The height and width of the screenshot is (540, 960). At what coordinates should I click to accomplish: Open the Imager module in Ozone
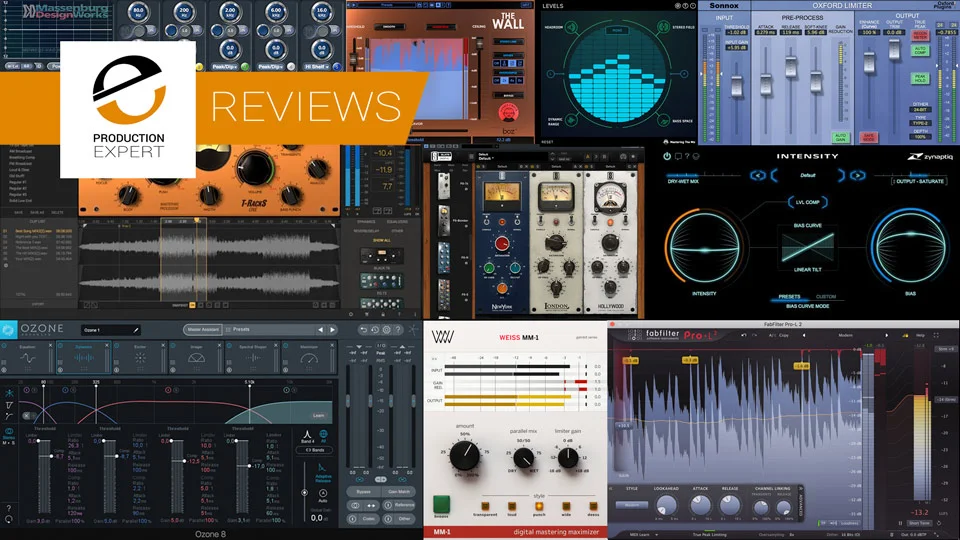197,357
